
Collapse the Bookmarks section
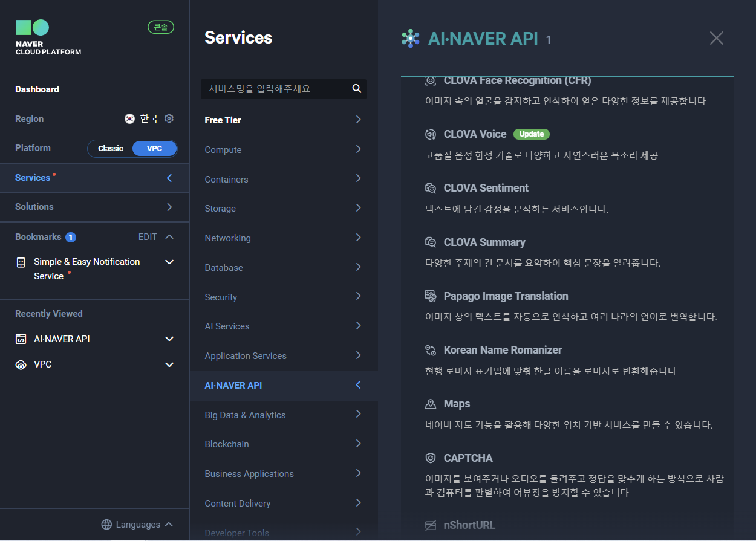(x=169, y=237)
